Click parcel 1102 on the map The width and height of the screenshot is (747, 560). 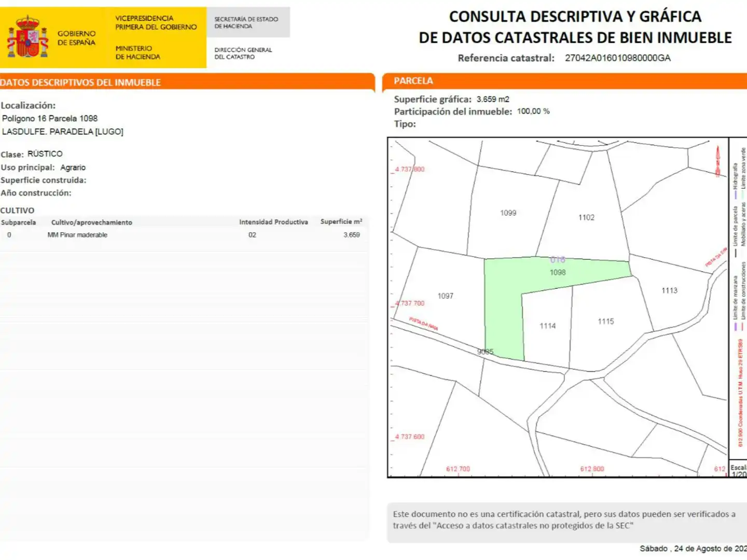[x=586, y=218]
